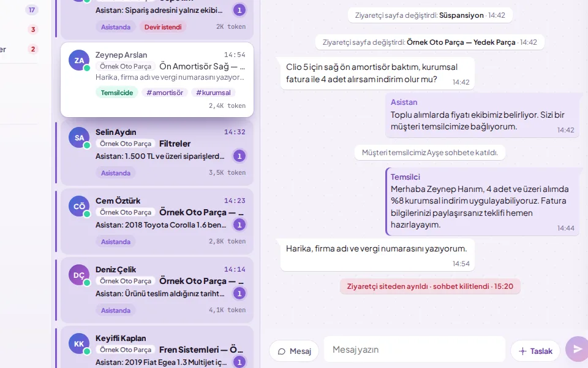The image size is (588, 368).
Task: Click Örnek Oto Parça — Yedek Parça notice
Action: coord(430,42)
